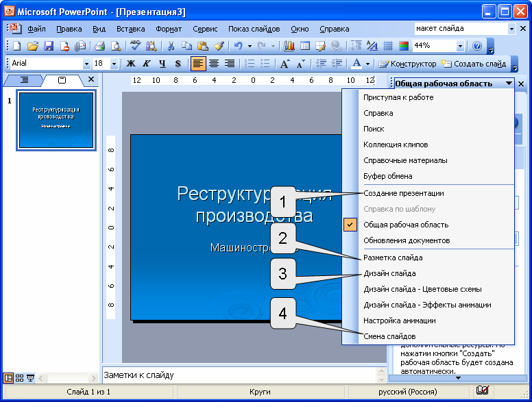Image resolution: width=532 pixels, height=402 pixels.
Task: Click the макет слайда help search field
Action: point(461,29)
